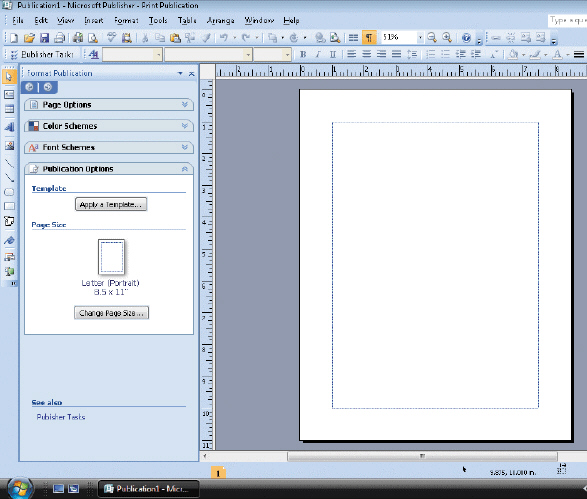
Task: Expand the Page Options section
Action: point(109,105)
